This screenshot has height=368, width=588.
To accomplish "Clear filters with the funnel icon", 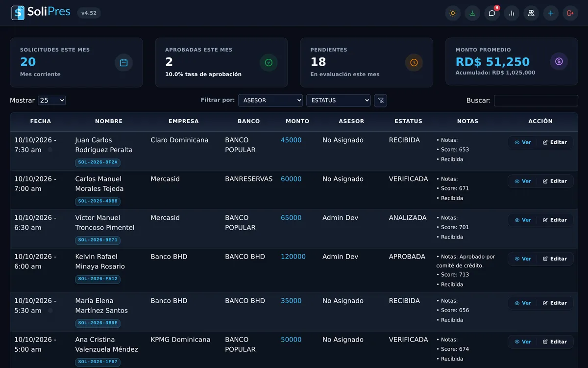I will coord(381,101).
